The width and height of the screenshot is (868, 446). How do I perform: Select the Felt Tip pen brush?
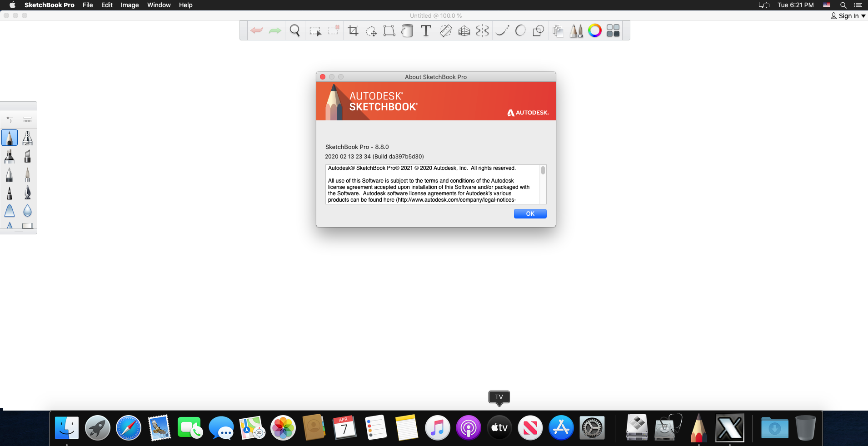pyautogui.click(x=10, y=193)
